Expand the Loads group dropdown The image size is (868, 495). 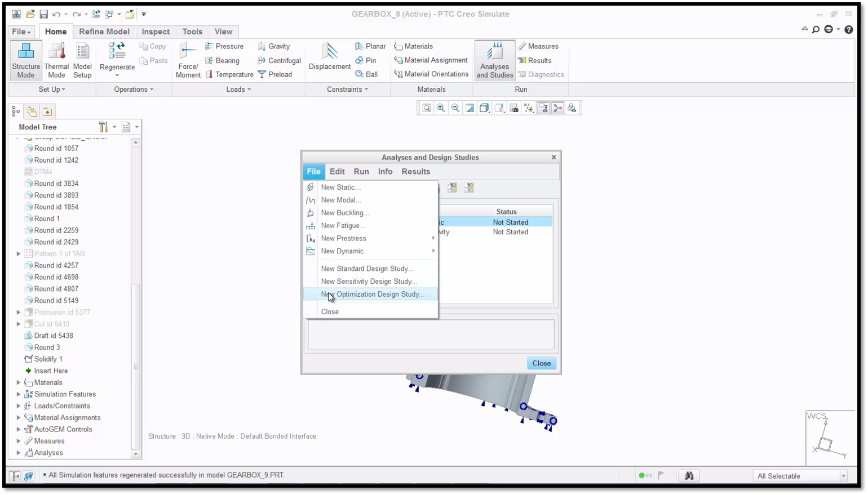click(238, 90)
